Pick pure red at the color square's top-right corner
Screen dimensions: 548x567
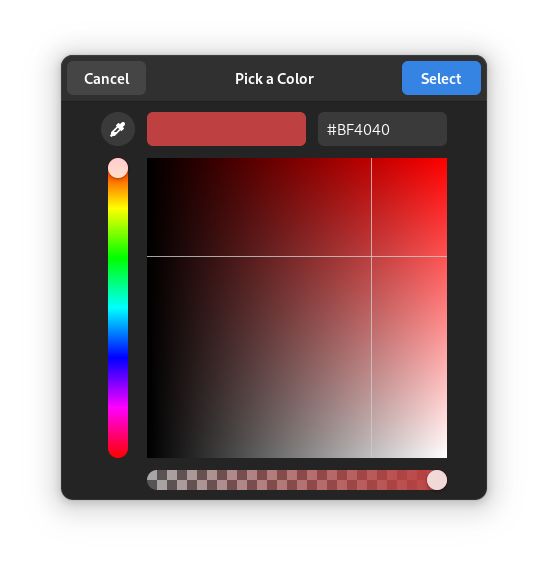pyautogui.click(x=445, y=160)
